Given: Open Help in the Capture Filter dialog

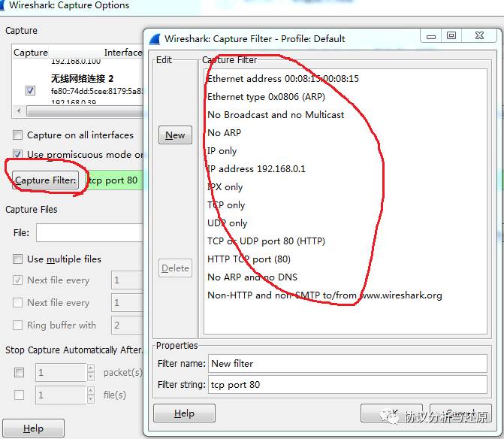Looking at the screenshot, I should 184,413.
